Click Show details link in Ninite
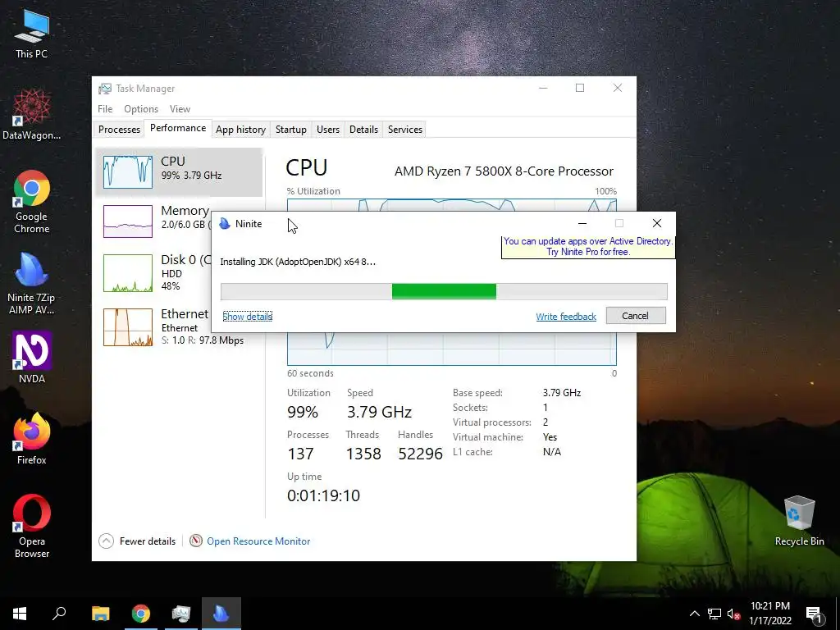The height and width of the screenshot is (630, 840). click(x=248, y=317)
